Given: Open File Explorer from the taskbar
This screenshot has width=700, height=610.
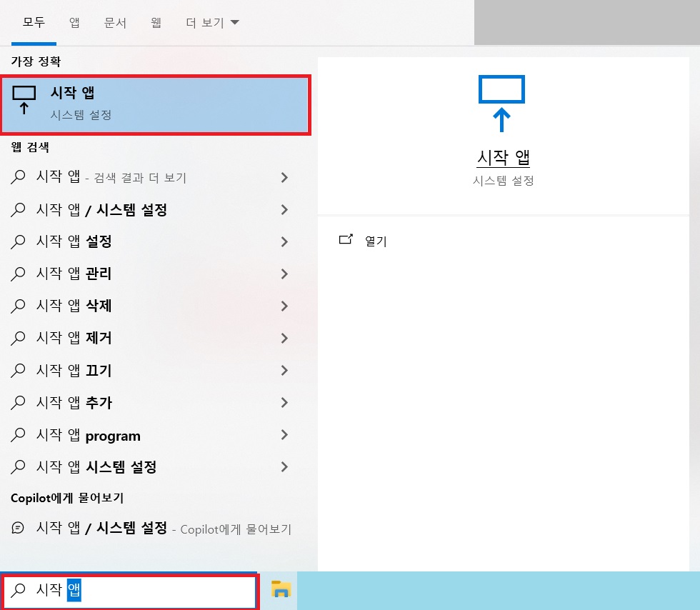Looking at the screenshot, I should coord(281,589).
